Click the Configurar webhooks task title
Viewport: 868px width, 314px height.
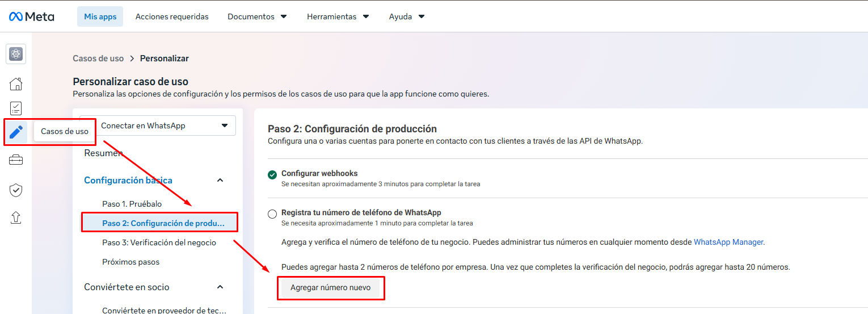click(x=319, y=173)
